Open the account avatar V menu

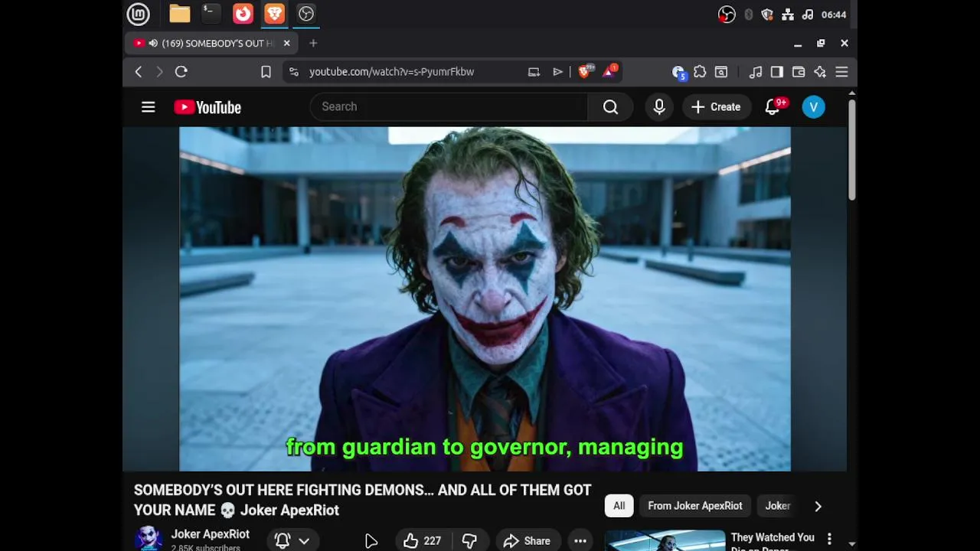coord(814,107)
